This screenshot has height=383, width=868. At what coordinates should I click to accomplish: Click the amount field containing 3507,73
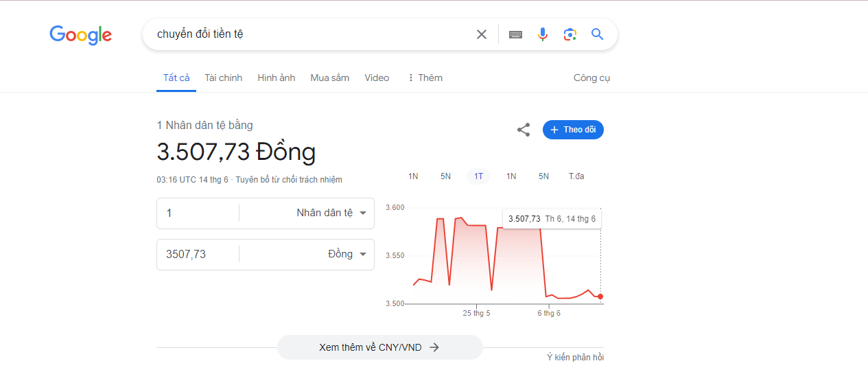point(198,254)
